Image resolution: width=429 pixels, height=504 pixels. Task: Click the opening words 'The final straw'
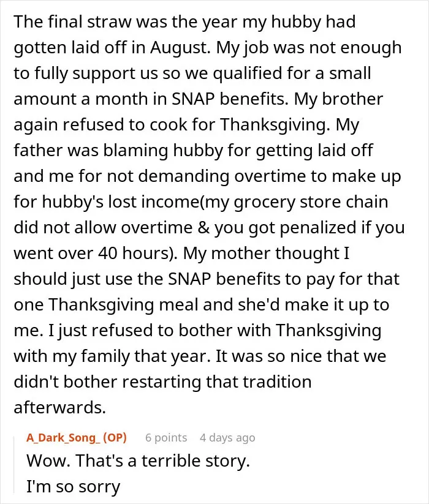tap(73, 22)
